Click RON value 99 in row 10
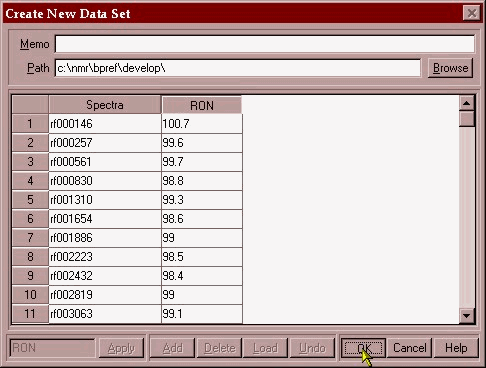This screenshot has height=368, width=486. click(202, 295)
